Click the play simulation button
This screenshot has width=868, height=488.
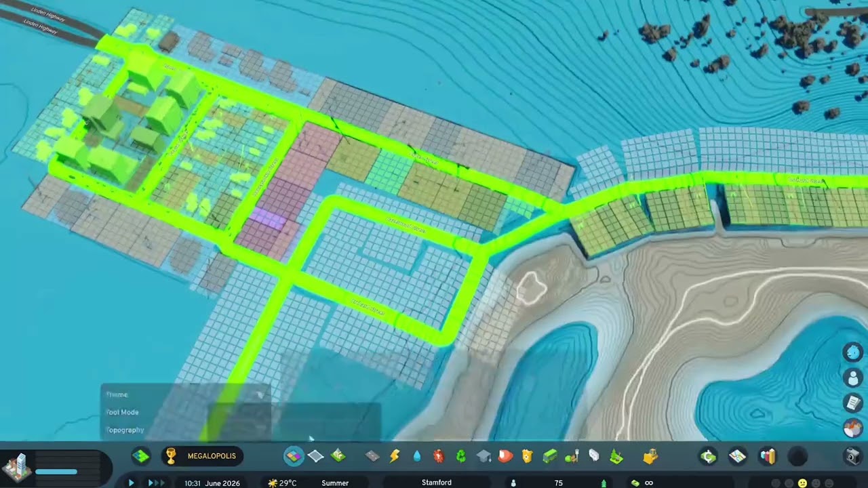coord(131,483)
